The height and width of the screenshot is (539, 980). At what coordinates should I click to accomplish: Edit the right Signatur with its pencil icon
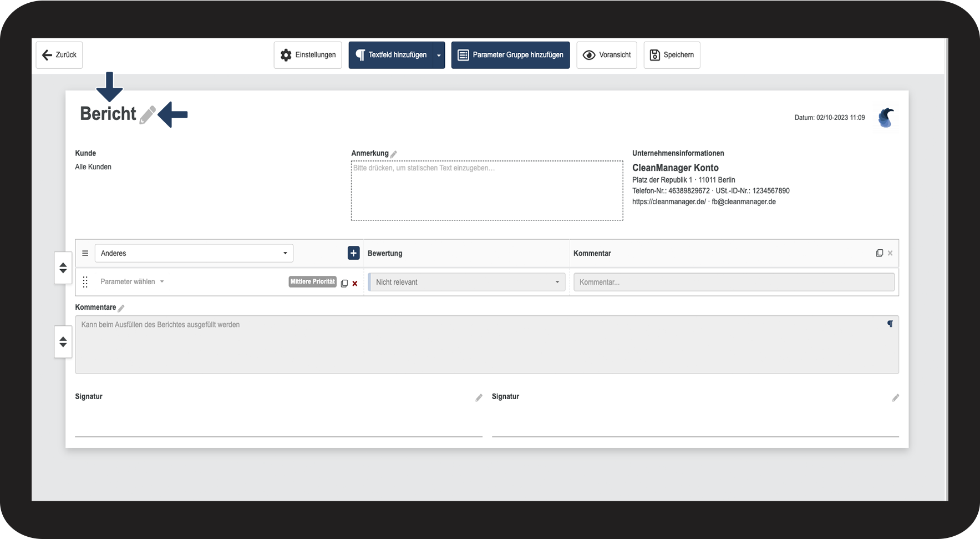coord(895,397)
